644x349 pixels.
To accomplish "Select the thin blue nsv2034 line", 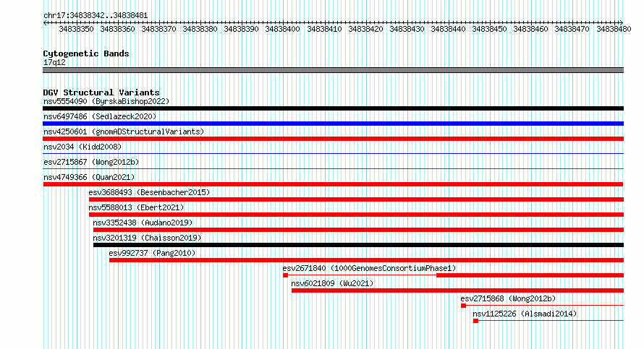I will 333,153.
